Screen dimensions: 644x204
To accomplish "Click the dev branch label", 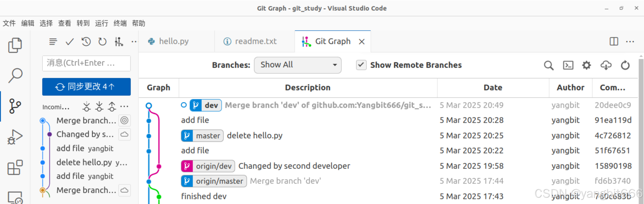I will tap(206, 105).
